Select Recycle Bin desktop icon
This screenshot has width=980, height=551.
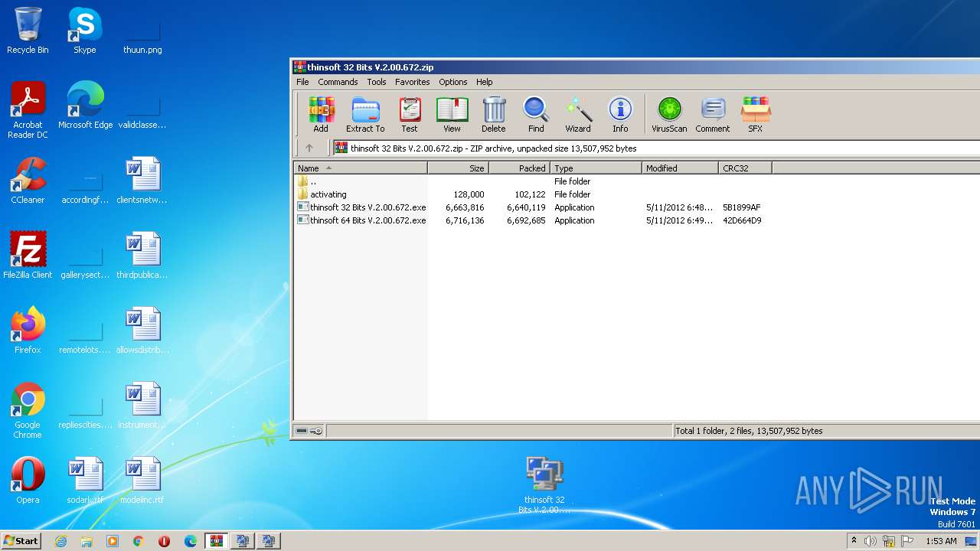[28, 31]
